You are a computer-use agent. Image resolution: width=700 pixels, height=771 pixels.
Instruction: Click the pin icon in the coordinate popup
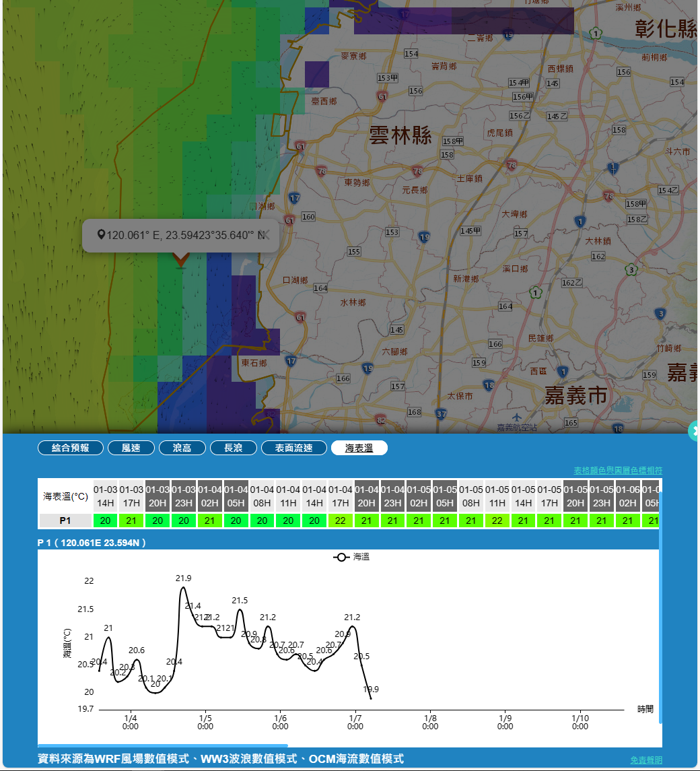pos(101,234)
